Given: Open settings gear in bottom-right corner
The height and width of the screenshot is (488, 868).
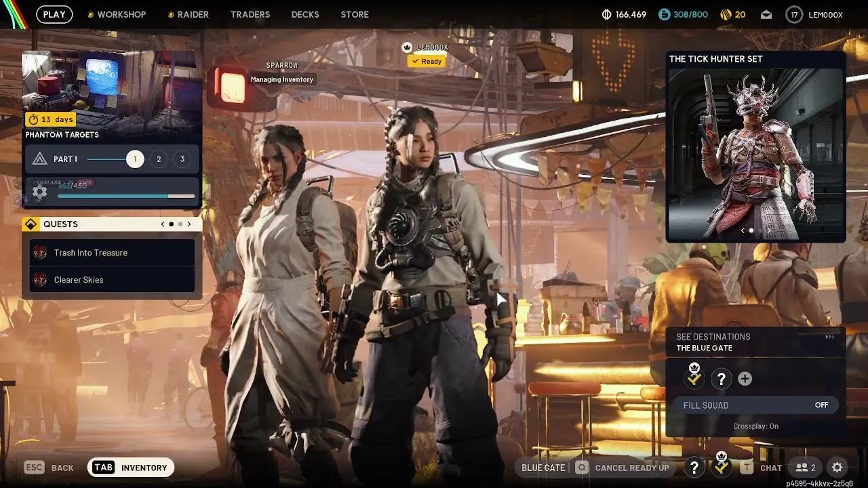Looking at the screenshot, I should coord(837,468).
